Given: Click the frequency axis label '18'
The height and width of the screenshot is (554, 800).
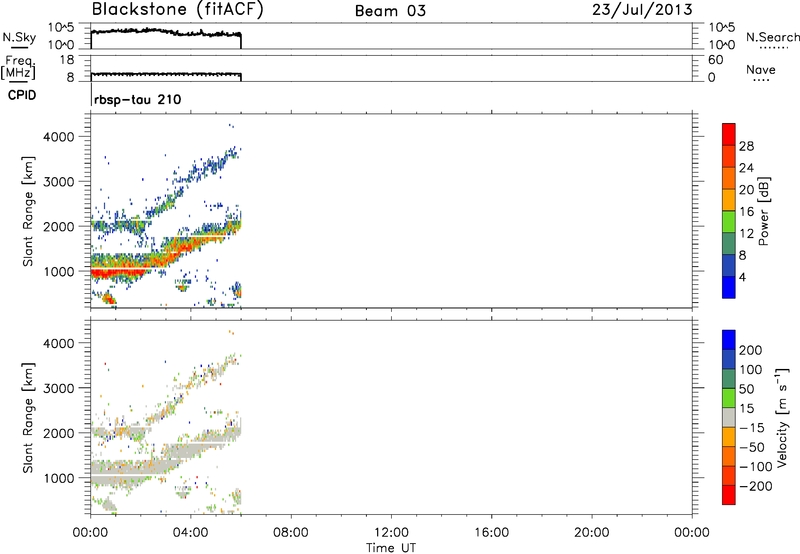Looking at the screenshot, I should pyautogui.click(x=67, y=60).
